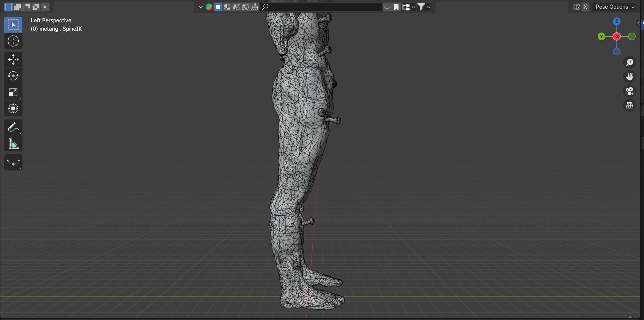Screen dimensions: 644x320
Task: Activate the Breakdowner pose tool
Action: [13, 162]
